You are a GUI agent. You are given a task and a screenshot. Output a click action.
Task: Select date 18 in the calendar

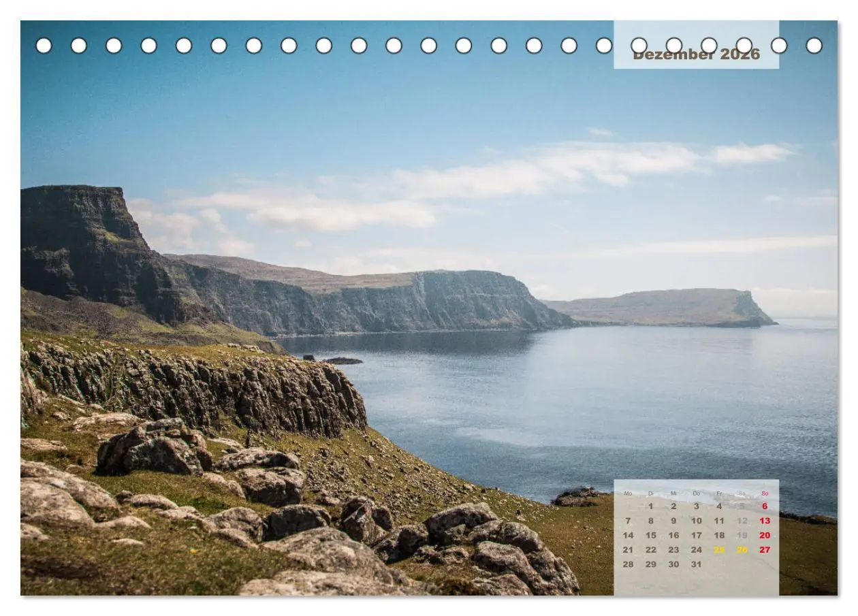[719, 535]
